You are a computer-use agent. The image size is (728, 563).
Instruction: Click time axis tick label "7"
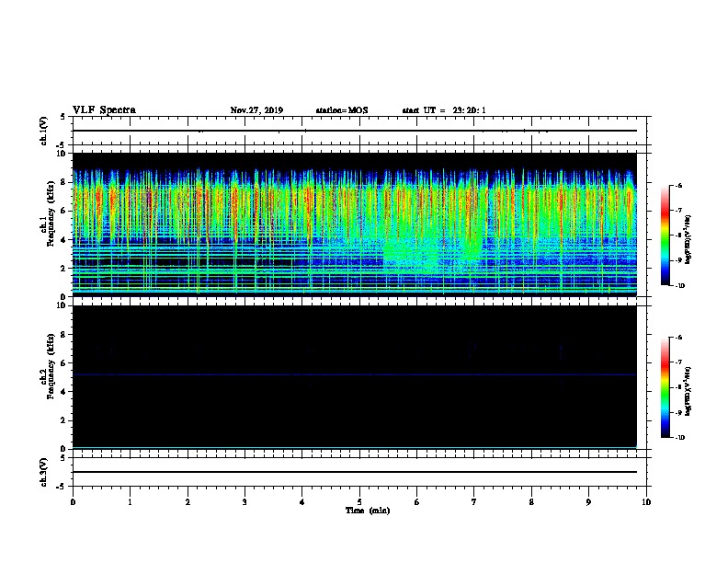coord(474,502)
